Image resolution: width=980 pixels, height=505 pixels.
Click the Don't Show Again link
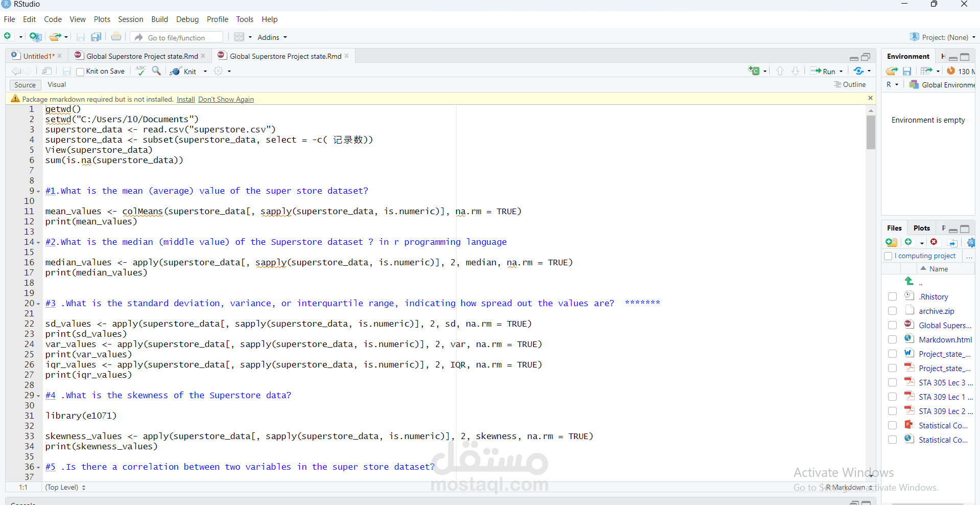tap(226, 100)
